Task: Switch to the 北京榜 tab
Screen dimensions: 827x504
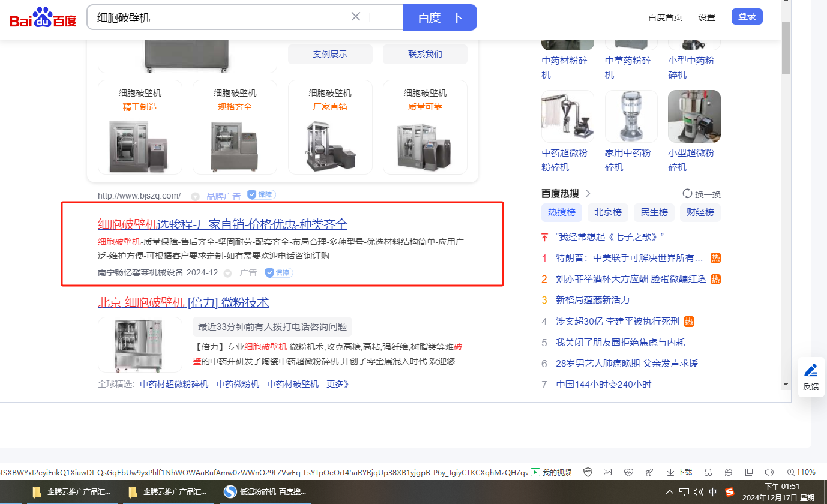Action: [608, 212]
